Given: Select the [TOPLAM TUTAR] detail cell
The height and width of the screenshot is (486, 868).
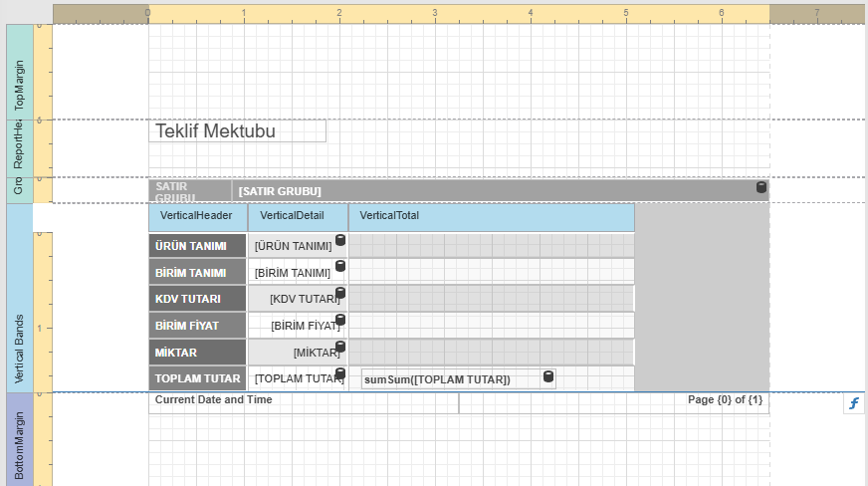Looking at the screenshot, I should (x=298, y=378).
